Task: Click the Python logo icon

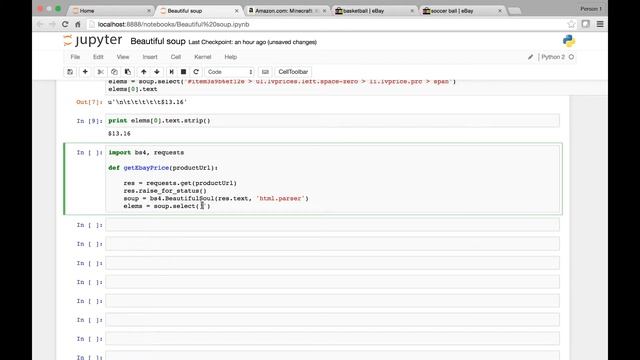Action: pyautogui.click(x=569, y=41)
